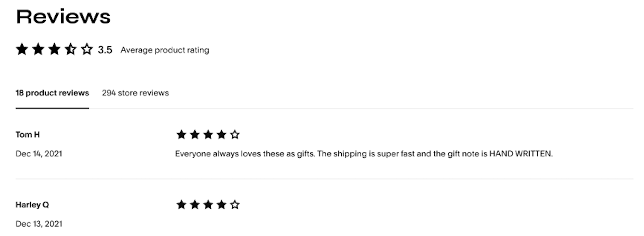Click the third star of average product rating
The height and width of the screenshot is (236, 644).
click(x=54, y=50)
